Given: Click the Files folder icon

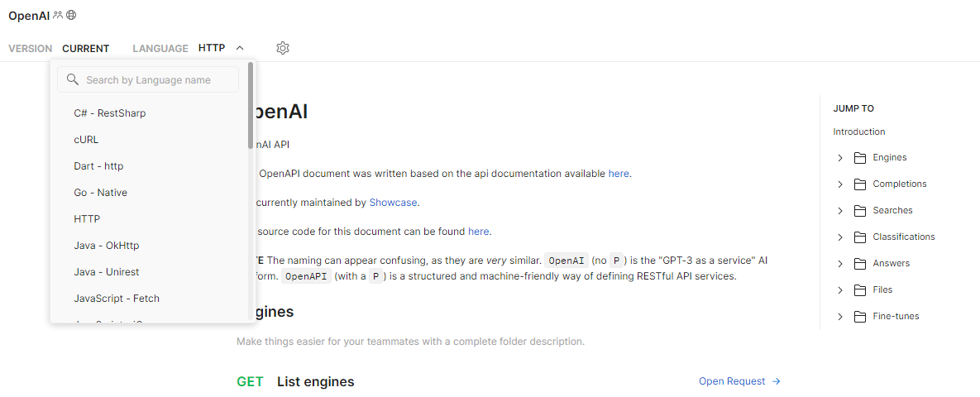Looking at the screenshot, I should point(859,290).
